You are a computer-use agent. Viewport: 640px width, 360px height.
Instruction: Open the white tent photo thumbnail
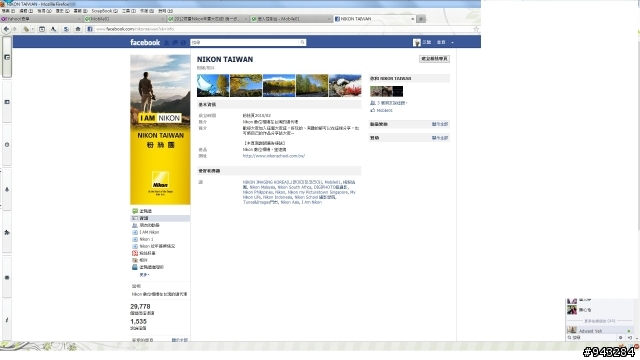(x=213, y=85)
